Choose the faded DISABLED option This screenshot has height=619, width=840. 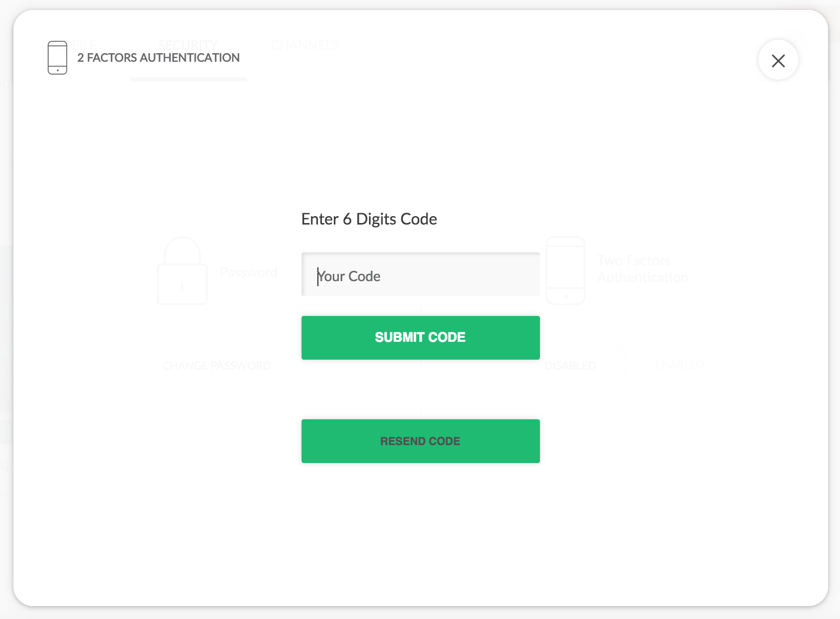[x=570, y=366]
